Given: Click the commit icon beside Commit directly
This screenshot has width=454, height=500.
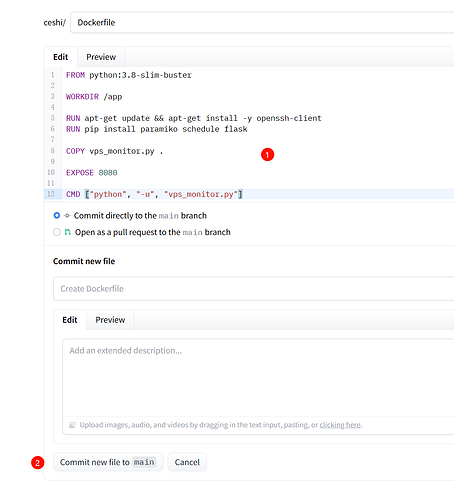Looking at the screenshot, I should pos(67,216).
